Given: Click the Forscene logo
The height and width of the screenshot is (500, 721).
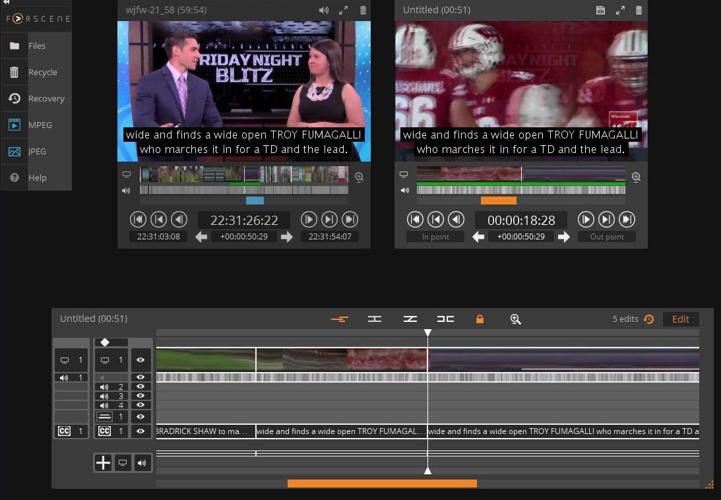Looking at the screenshot, I should point(38,18).
